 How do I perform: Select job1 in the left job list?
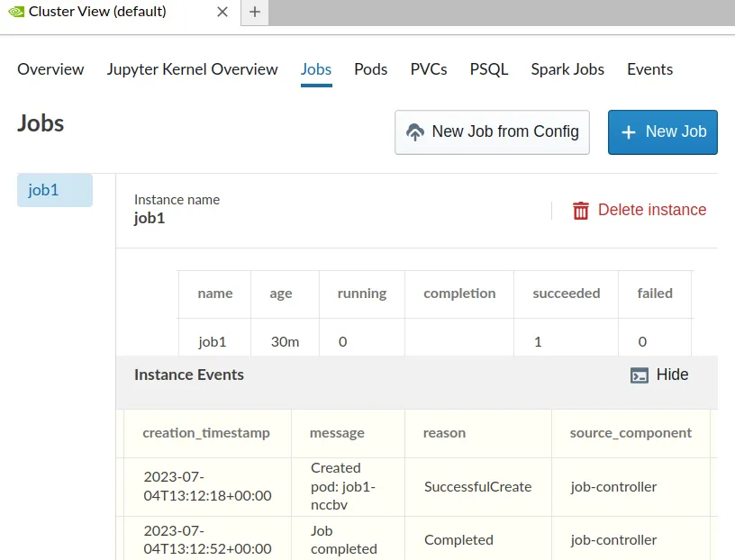tap(55, 190)
